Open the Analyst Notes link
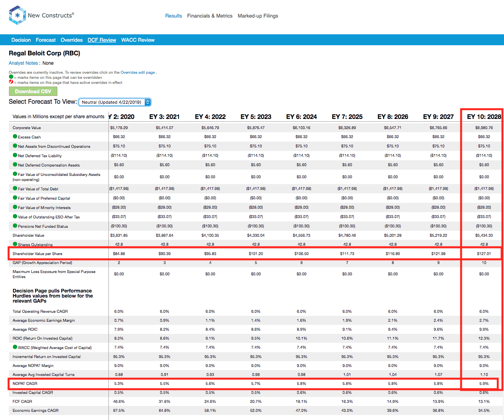The height and width of the screenshot is (420, 504). tap(23, 63)
